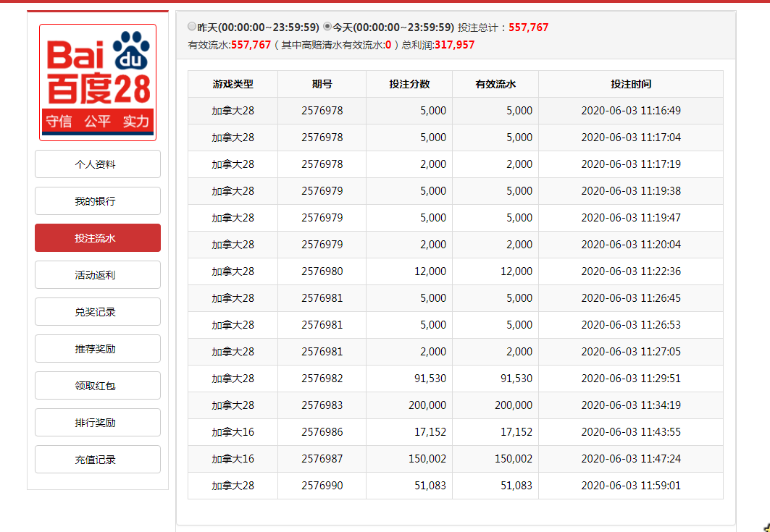Screen dimensions: 770x532
Task: Click the 投注时间 column header
Action: point(630,84)
